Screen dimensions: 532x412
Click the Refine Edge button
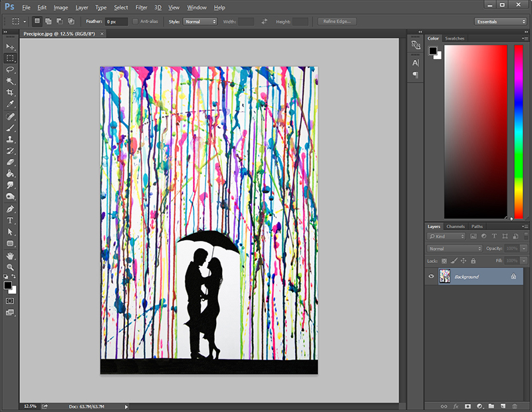(x=337, y=21)
